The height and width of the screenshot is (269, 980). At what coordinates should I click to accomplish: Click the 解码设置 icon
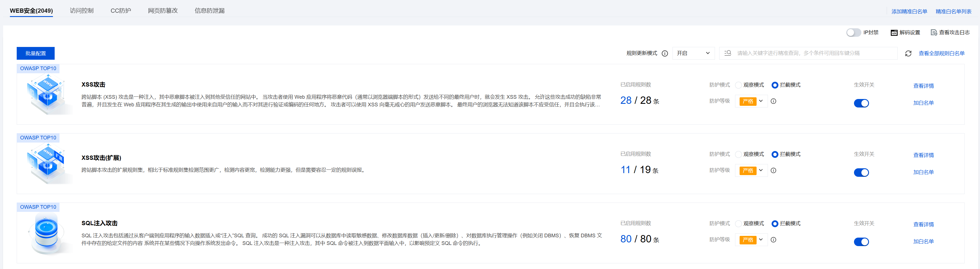click(x=894, y=33)
